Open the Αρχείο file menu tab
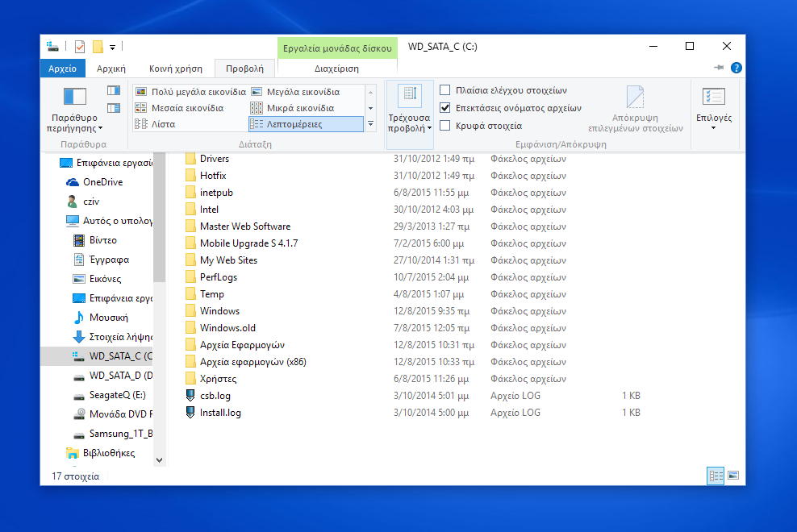Screen dimensions: 797x532 62,69
